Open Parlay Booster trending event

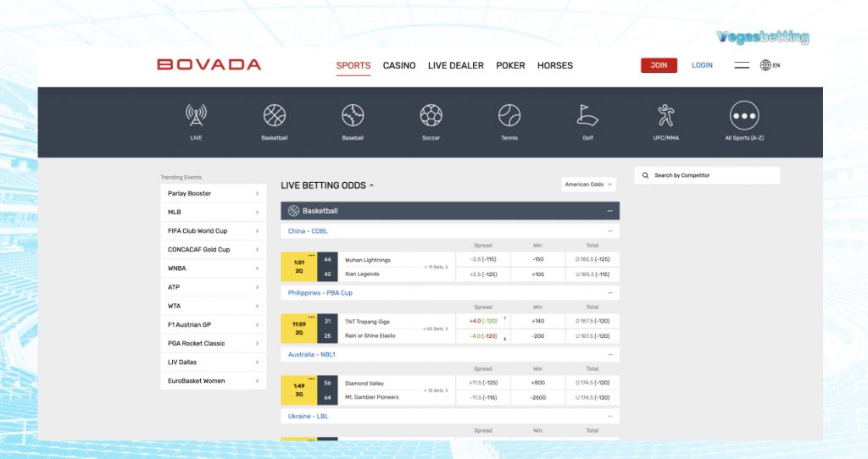pyautogui.click(x=213, y=194)
